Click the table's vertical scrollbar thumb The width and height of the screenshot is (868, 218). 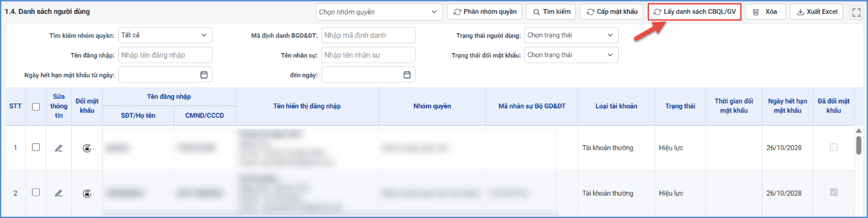point(858,145)
